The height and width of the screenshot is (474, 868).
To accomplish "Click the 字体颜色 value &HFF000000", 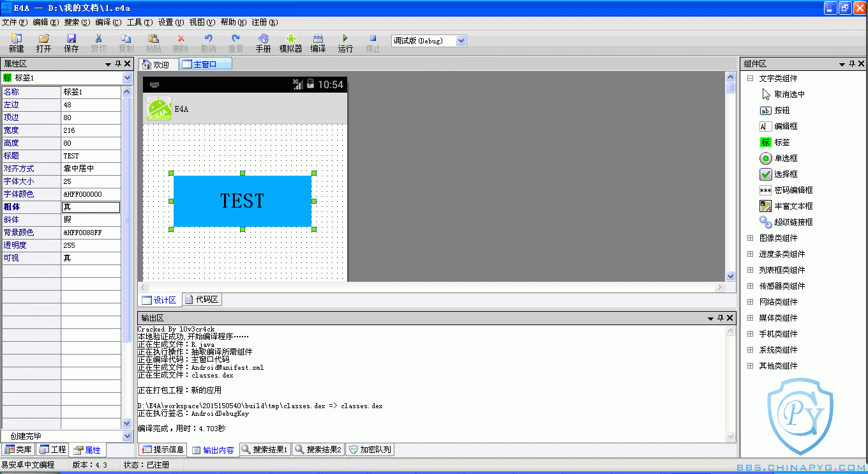I will tap(91, 194).
